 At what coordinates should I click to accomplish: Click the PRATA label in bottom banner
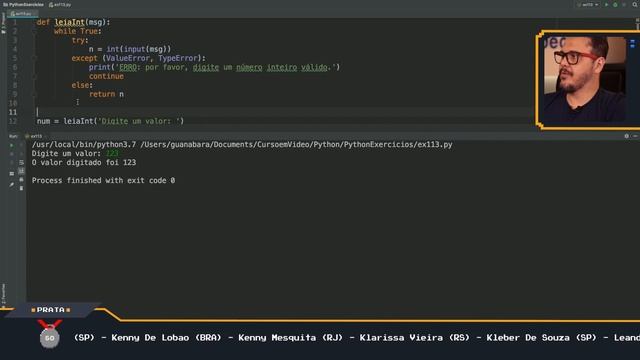[x=51, y=310]
